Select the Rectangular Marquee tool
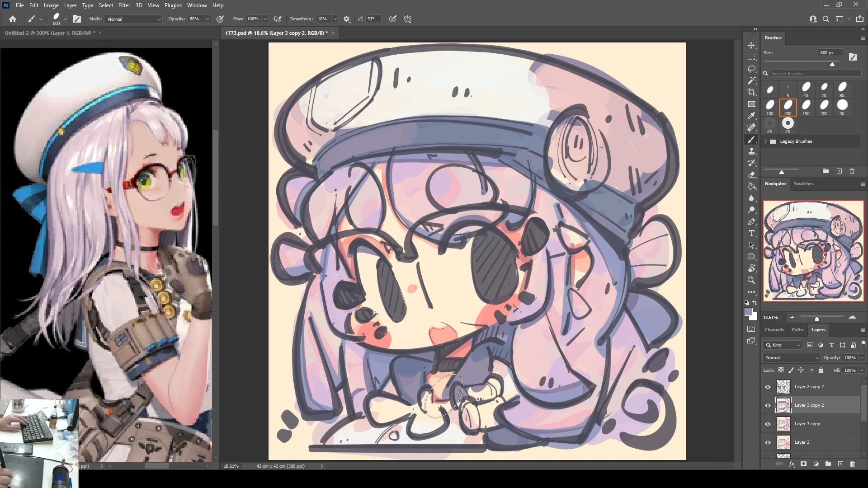Screen dimensions: 868x488 click(x=751, y=57)
